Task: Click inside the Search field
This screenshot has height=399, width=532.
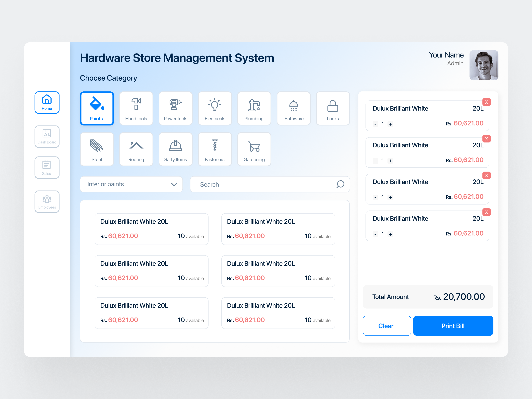Action: (x=265, y=185)
